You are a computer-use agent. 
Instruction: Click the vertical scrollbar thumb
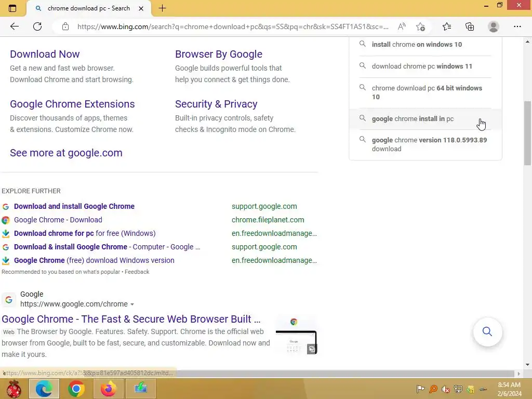point(527,133)
